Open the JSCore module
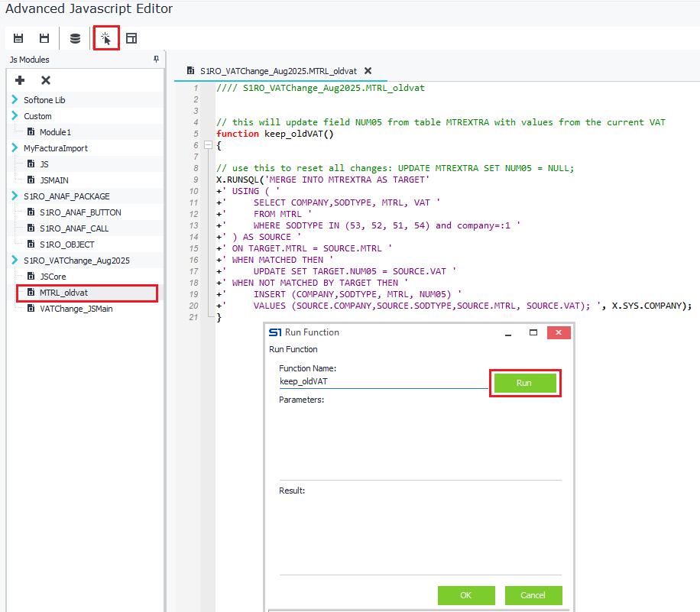Screen dimensions: 700x612 [x=53, y=277]
